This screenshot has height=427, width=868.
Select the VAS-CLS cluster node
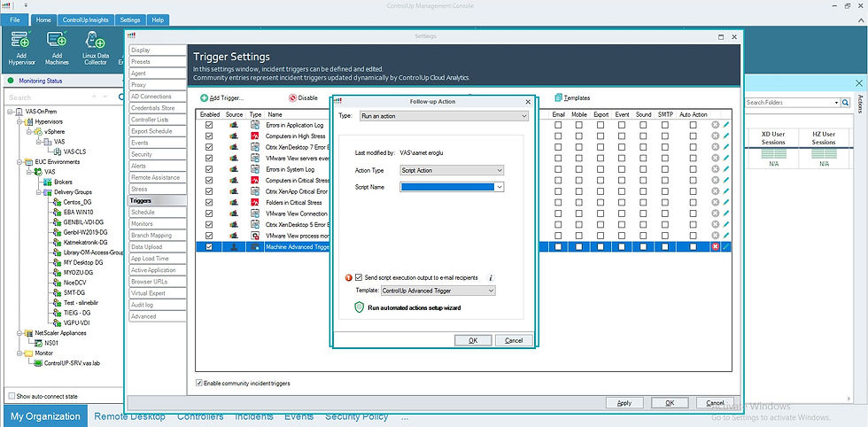(x=70, y=151)
